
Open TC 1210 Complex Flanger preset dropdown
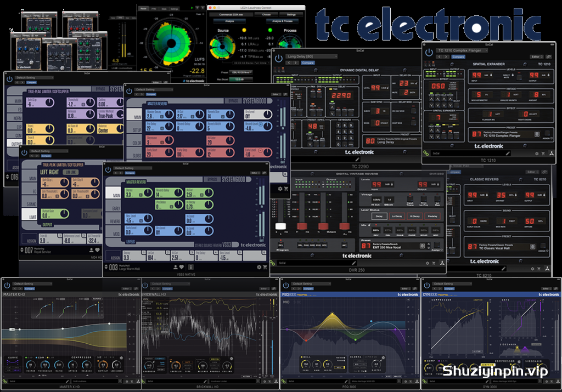point(462,50)
